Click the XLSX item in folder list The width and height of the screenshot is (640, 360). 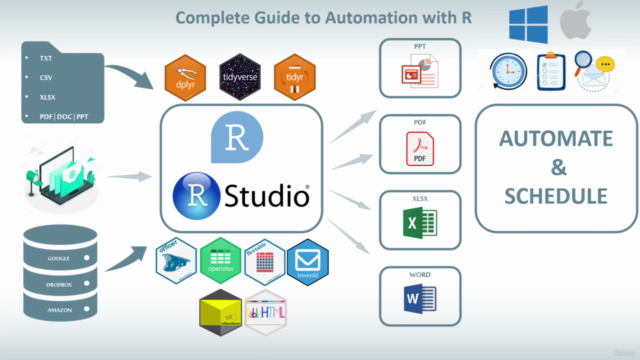click(x=47, y=97)
